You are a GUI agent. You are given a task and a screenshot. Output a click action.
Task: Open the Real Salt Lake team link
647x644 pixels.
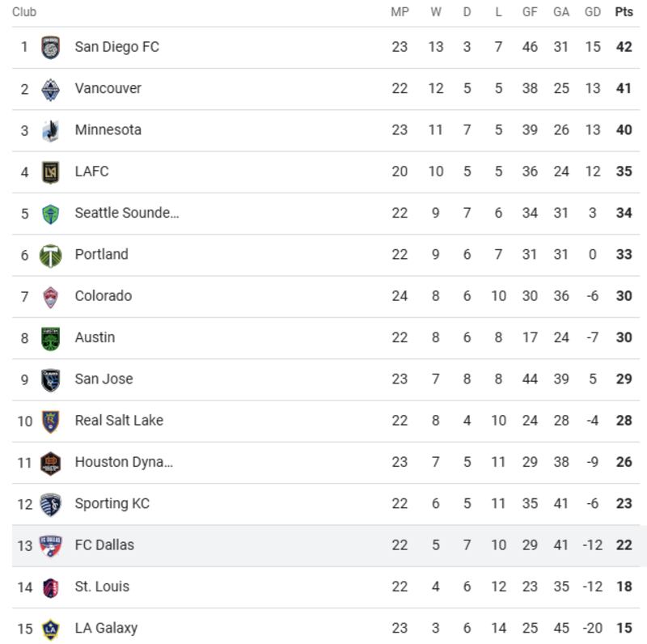coord(119,421)
